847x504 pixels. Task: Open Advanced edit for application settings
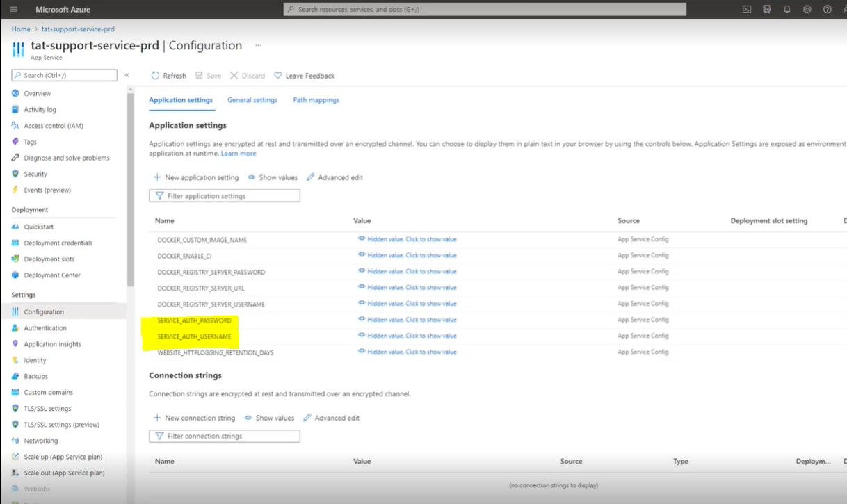pyautogui.click(x=334, y=177)
